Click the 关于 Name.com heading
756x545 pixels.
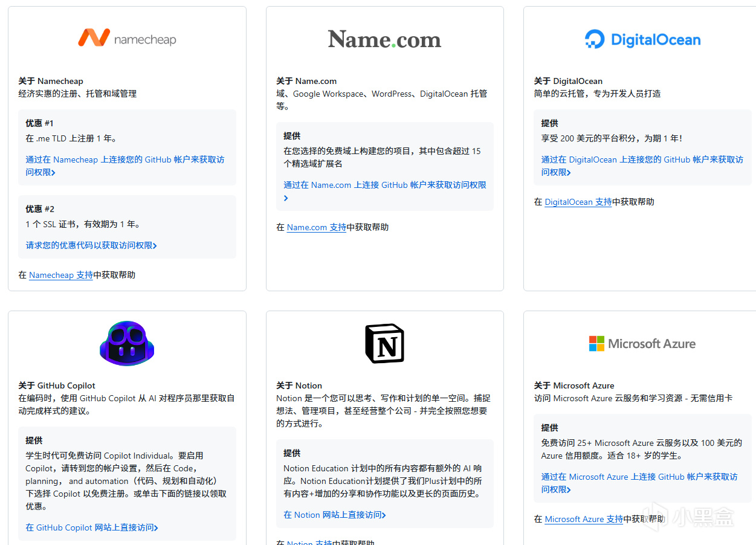pos(306,81)
